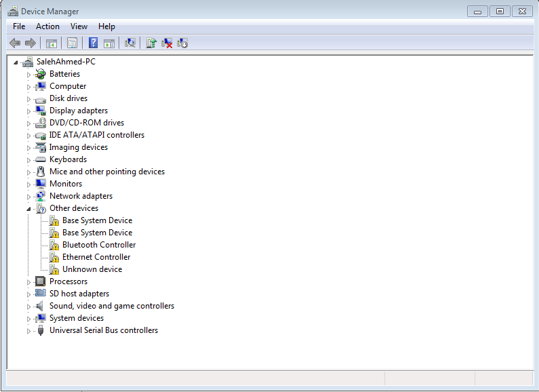The image size is (539, 392).
Task: Expand Universal Serial Bus controllers
Action: pyautogui.click(x=29, y=331)
